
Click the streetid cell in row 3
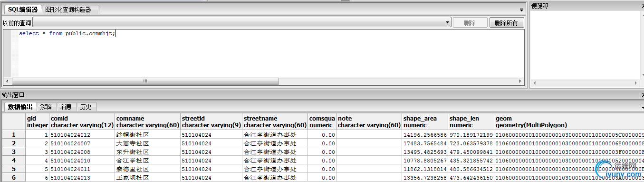(x=211, y=152)
